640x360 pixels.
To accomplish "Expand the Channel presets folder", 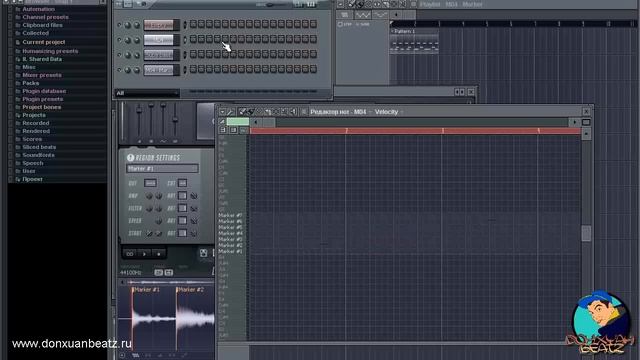I will point(45,17).
